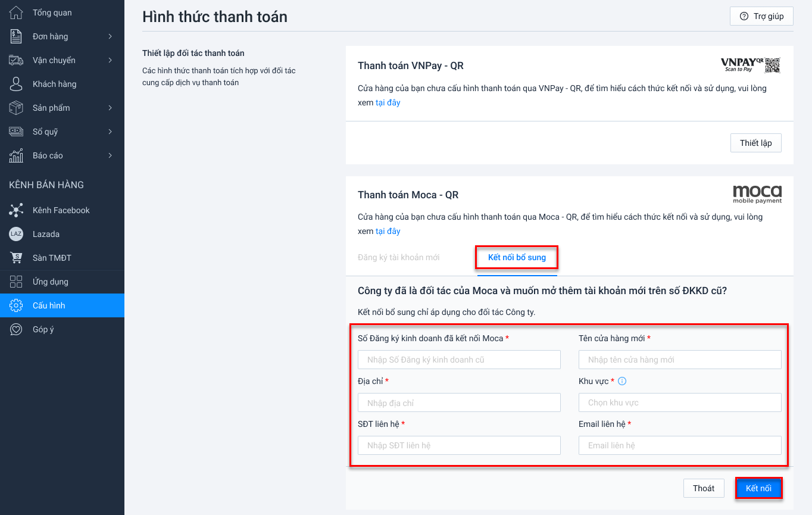Click the Kênh Facebook network icon
The image size is (812, 515).
(16, 210)
